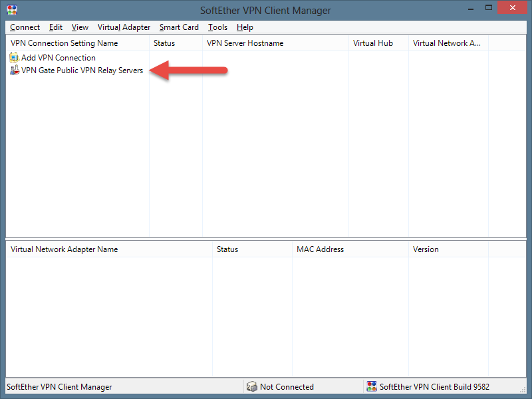The image size is (532, 399).
Task: Select VPN Gate Public VPN Relay Servers entry
Action: (x=82, y=70)
